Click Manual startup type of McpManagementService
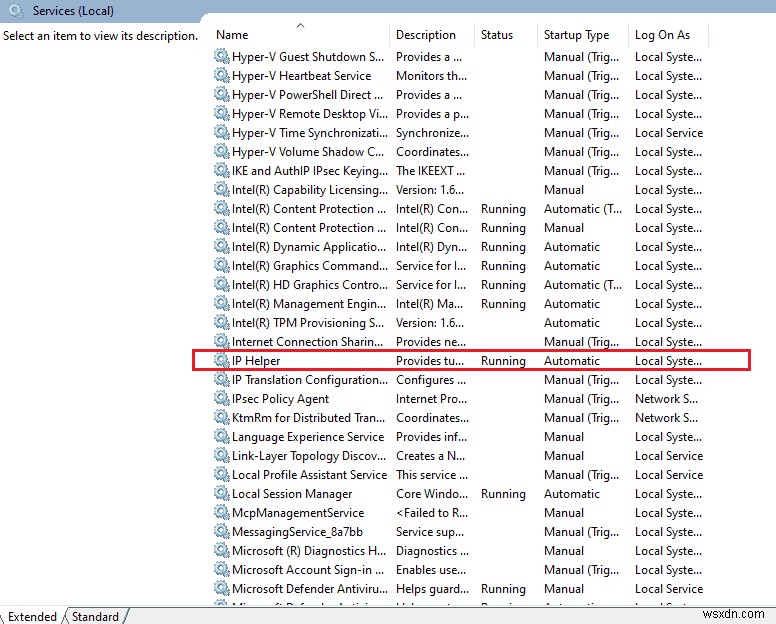 click(x=564, y=513)
